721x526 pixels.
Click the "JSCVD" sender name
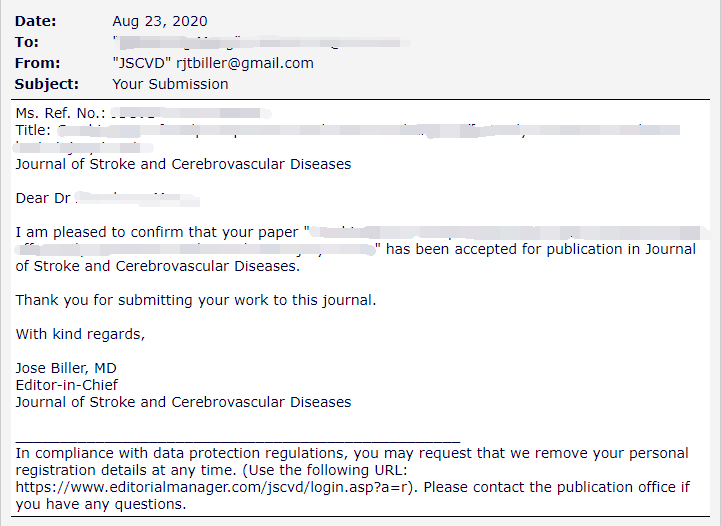coord(142,63)
